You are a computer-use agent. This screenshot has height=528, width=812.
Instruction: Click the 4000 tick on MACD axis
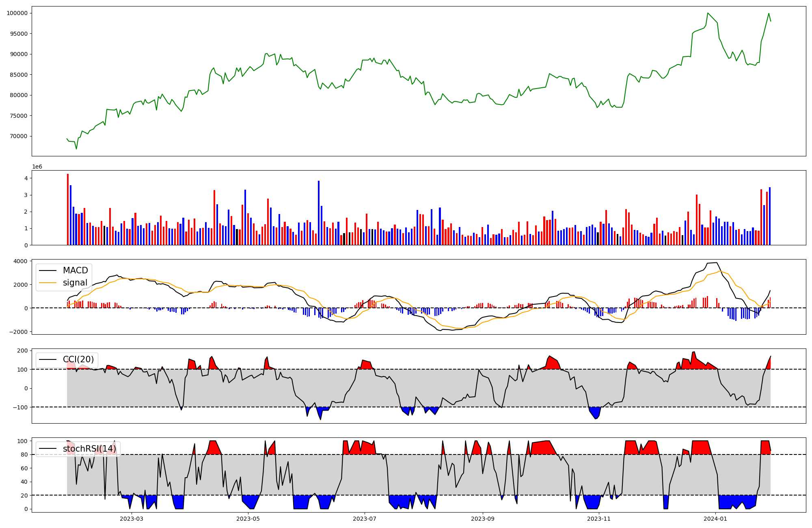pos(20,261)
